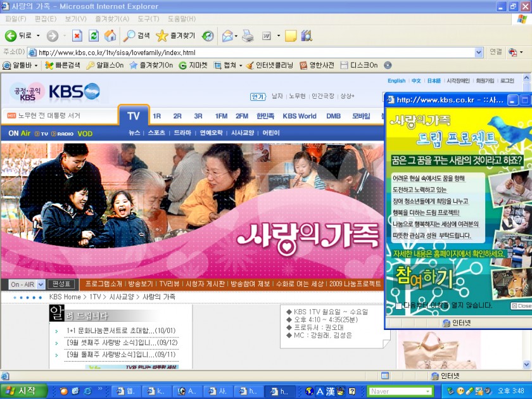Click the page vertical scrollbar down arrow
The image size is (532, 399).
tap(528, 365)
